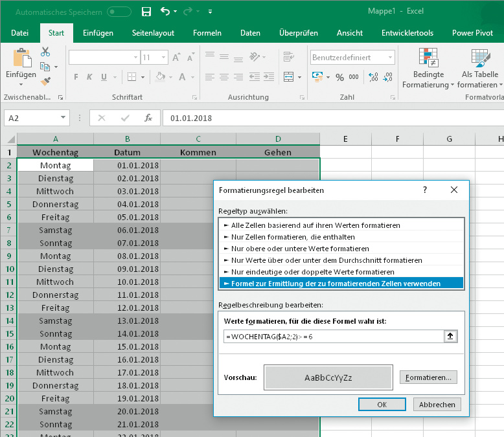Screen dimensions: 504x437
Task: Switch to the Formeln ribbon tab
Action: coord(207,33)
